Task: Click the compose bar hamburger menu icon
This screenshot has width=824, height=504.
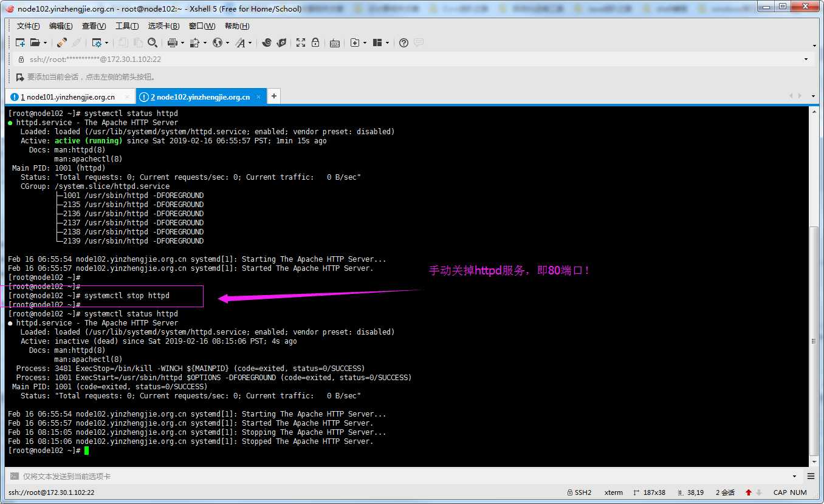Action: 811,477
